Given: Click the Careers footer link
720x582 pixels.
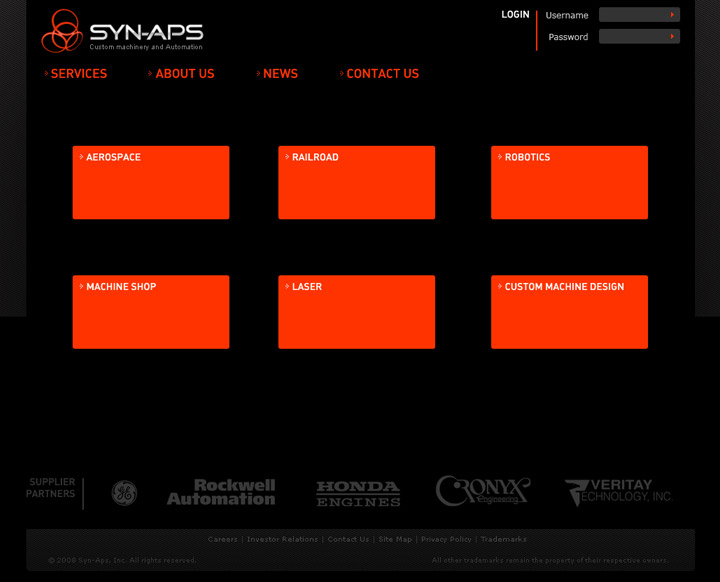Looking at the screenshot, I should pos(223,540).
